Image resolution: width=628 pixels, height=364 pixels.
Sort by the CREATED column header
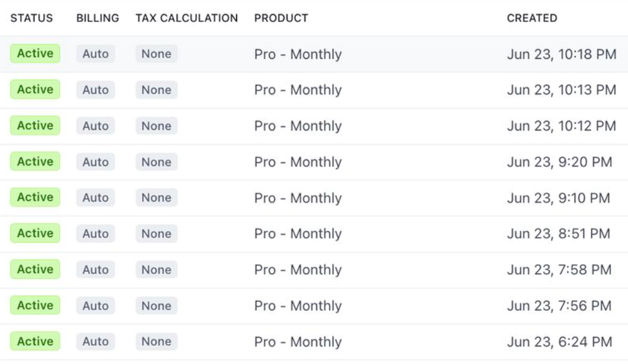click(x=531, y=18)
